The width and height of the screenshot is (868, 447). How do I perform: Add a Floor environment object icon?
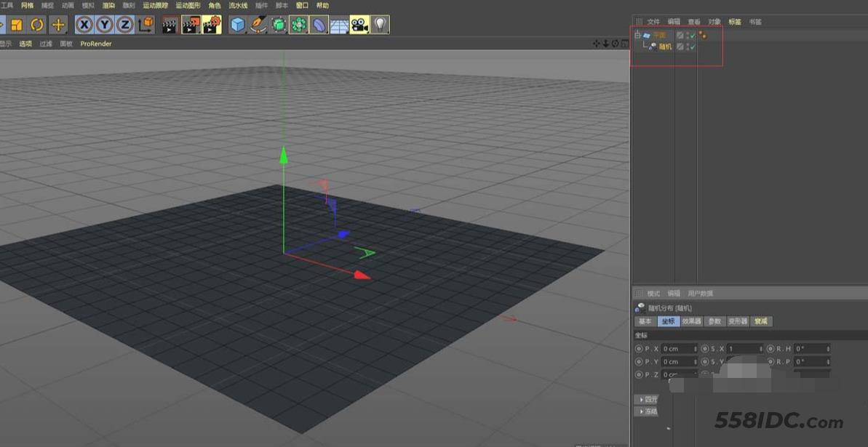pyautogui.click(x=339, y=25)
